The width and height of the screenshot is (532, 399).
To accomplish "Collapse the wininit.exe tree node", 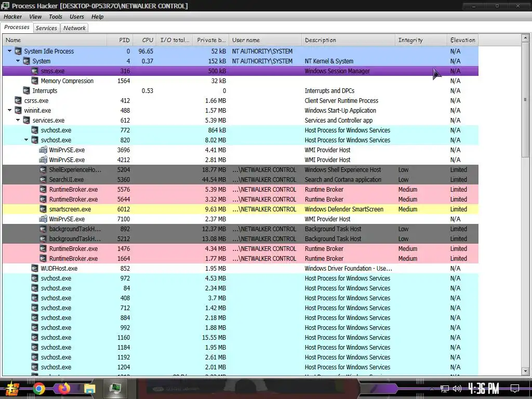I will [9, 110].
